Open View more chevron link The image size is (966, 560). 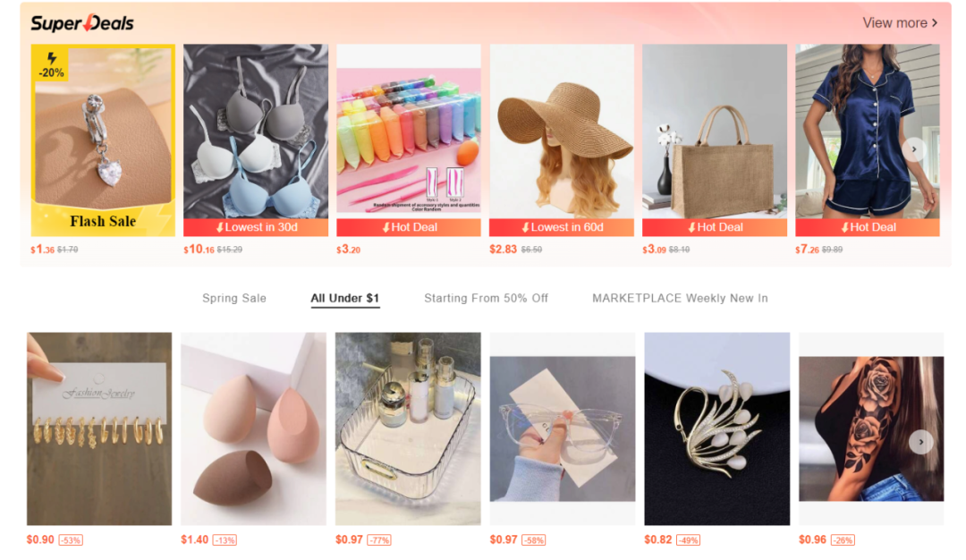coord(900,22)
